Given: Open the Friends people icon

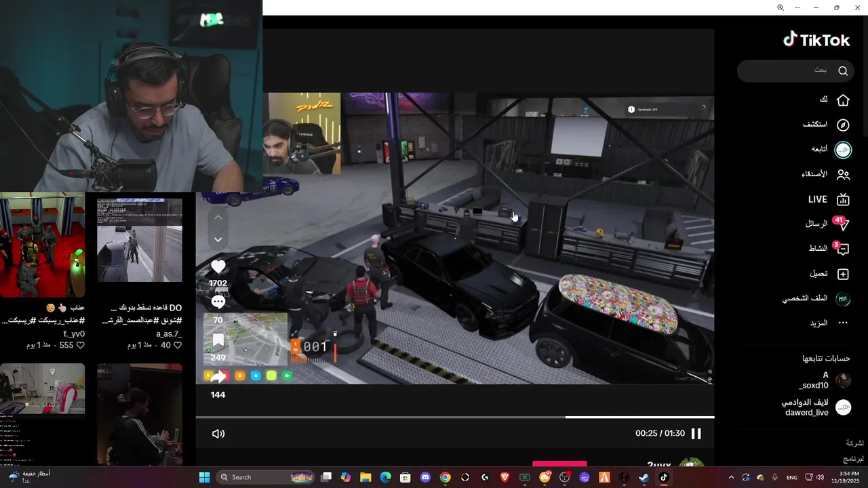Looking at the screenshot, I should click(x=843, y=174).
